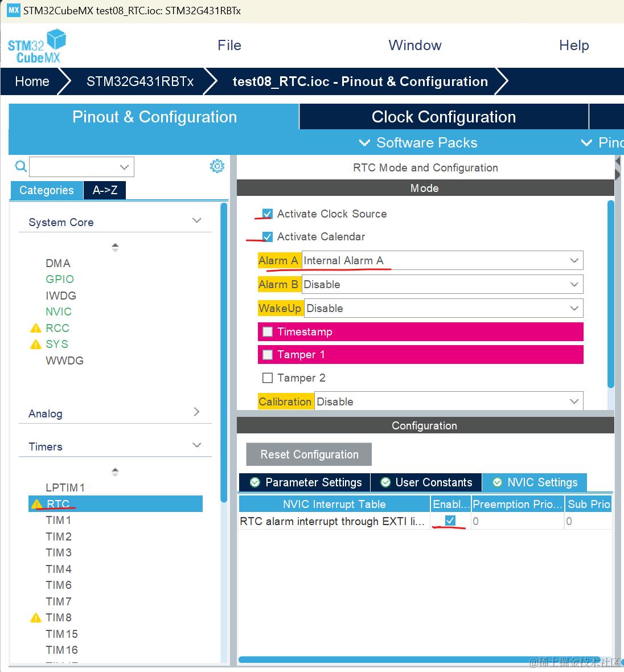Viewport: 624px width, 672px height.
Task: Select DMA in System Core
Action: (58, 263)
